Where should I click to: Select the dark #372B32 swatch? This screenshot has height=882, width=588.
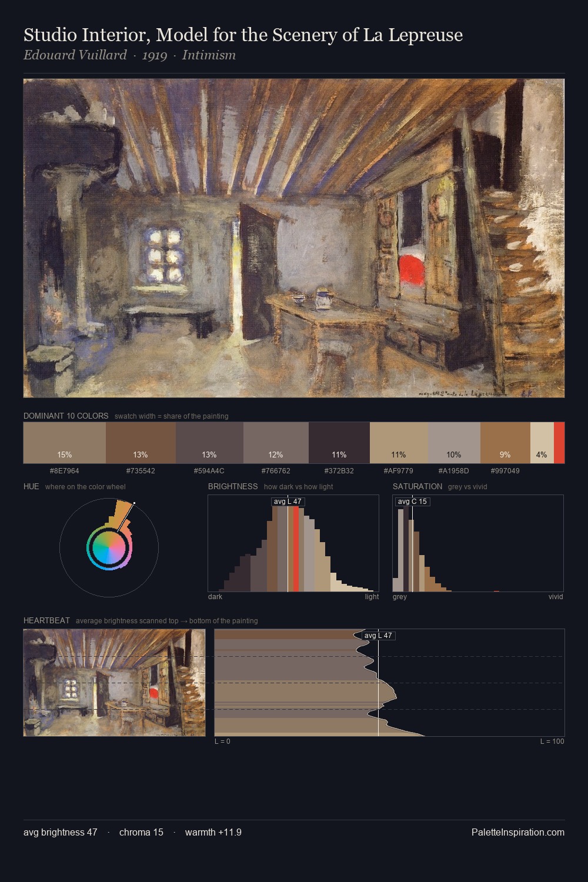[339, 443]
